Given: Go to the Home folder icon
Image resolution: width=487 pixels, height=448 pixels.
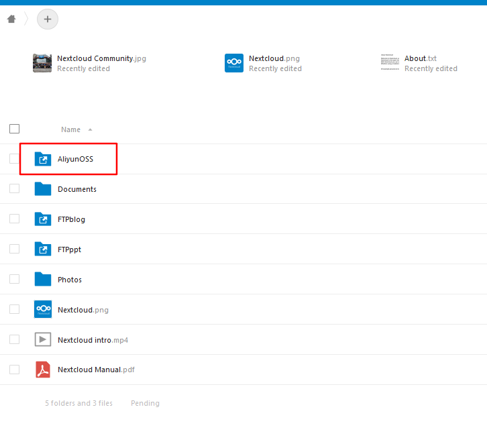Looking at the screenshot, I should (x=11, y=19).
